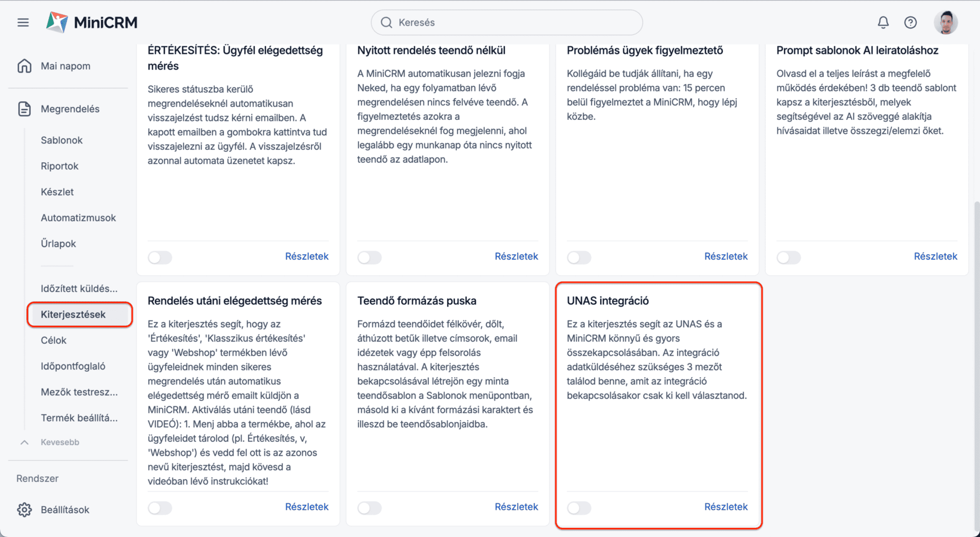
Task: Click the MiniCRM logo
Action: coord(92,22)
